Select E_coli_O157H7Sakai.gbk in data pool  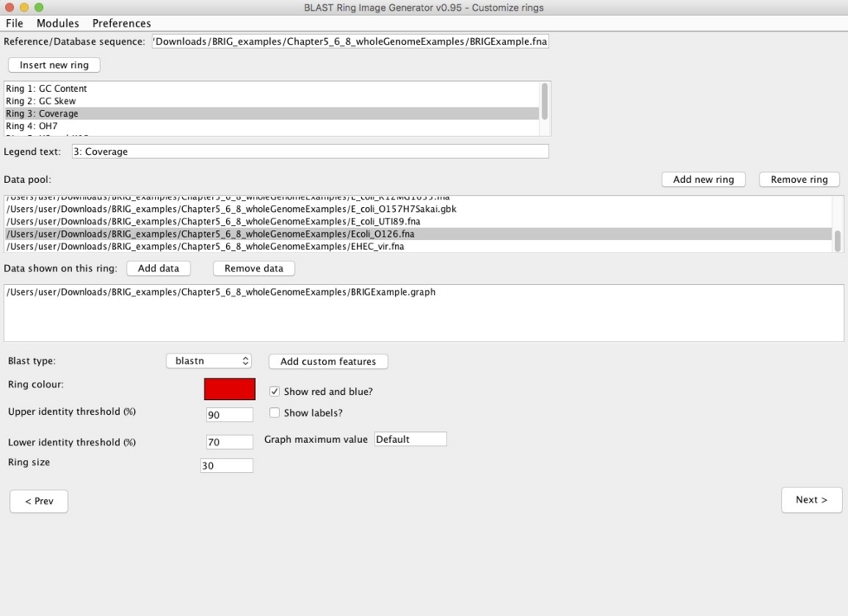pyautogui.click(x=418, y=209)
